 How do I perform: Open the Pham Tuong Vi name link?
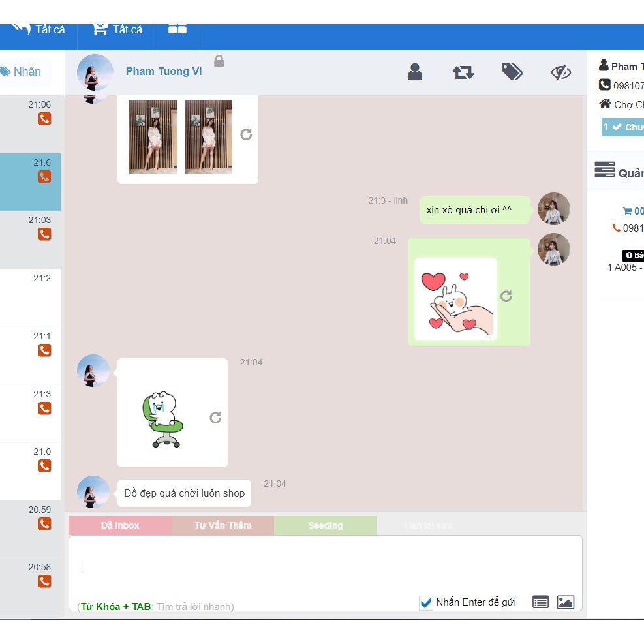164,72
